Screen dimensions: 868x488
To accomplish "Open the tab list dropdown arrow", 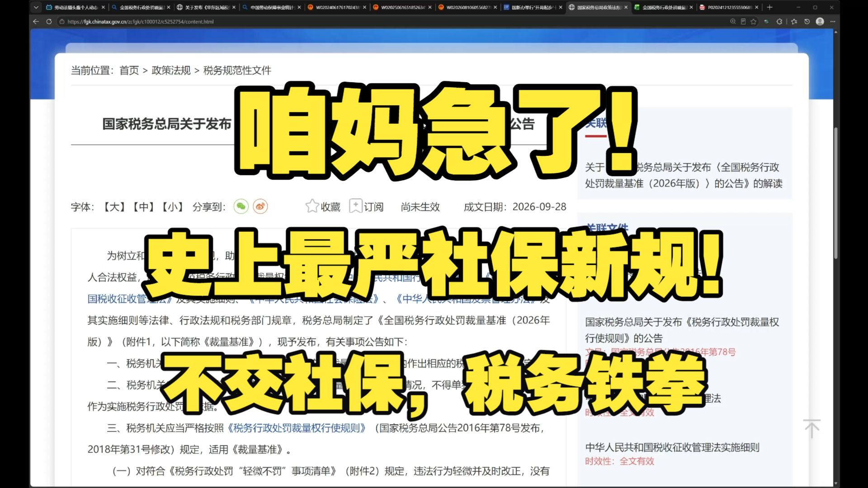I will coord(36,7).
